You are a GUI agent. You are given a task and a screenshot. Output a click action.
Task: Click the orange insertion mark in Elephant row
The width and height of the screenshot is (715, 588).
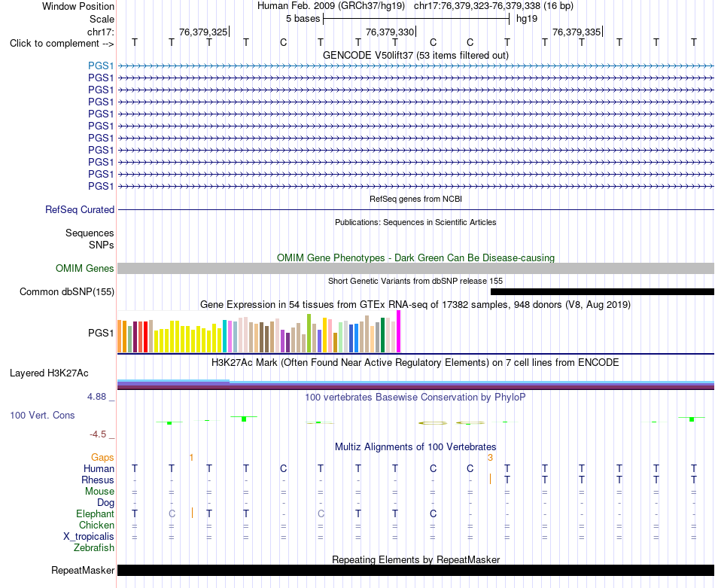point(192,513)
